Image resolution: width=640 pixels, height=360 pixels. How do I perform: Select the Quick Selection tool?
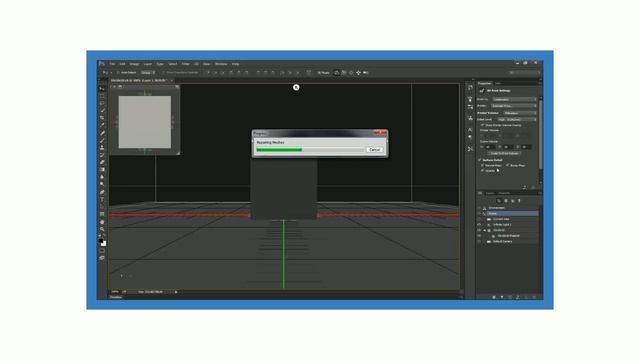click(x=102, y=111)
